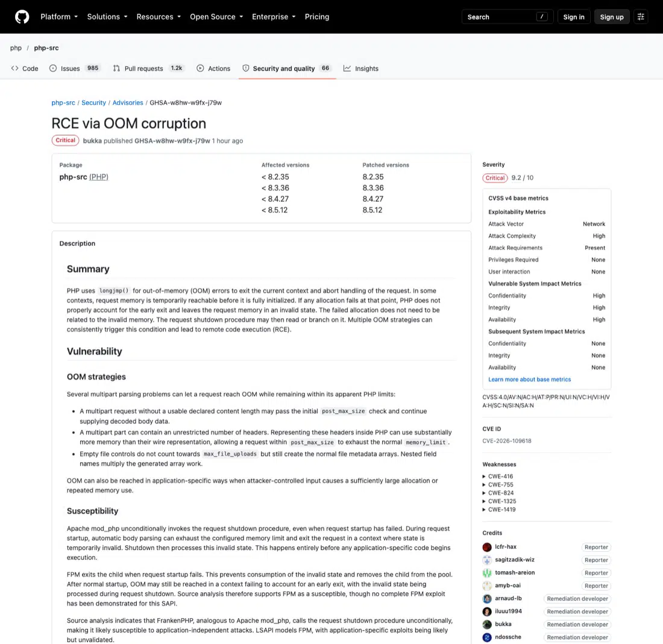The width and height of the screenshot is (663, 644).
Task: Expand the Enterprise menu
Action: [x=274, y=17]
